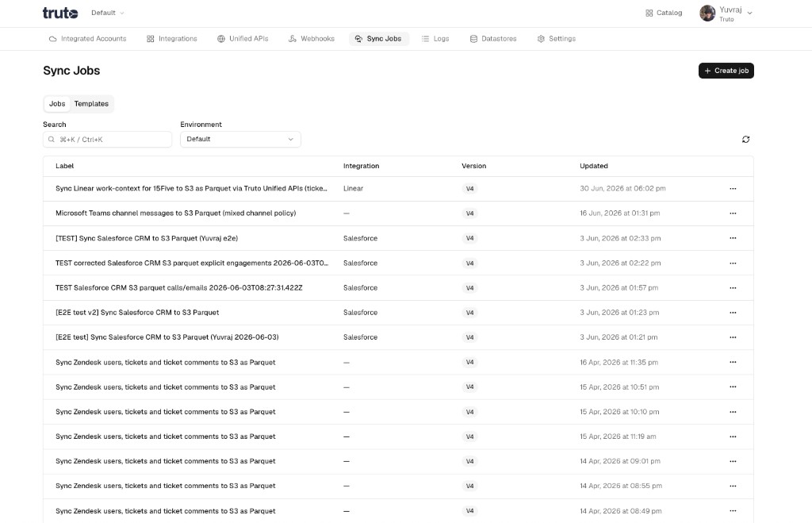
Task: Open actions for TEST Salesforce calls/emails job
Action: [x=733, y=287]
